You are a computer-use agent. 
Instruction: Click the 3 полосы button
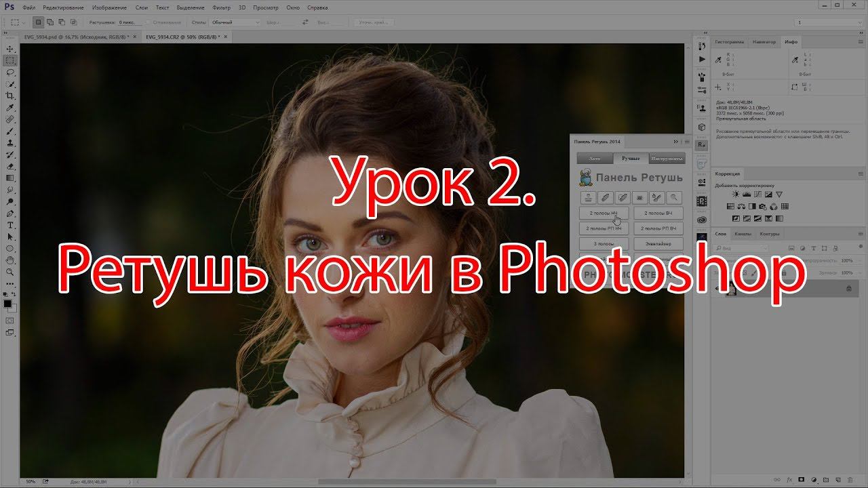pos(605,243)
